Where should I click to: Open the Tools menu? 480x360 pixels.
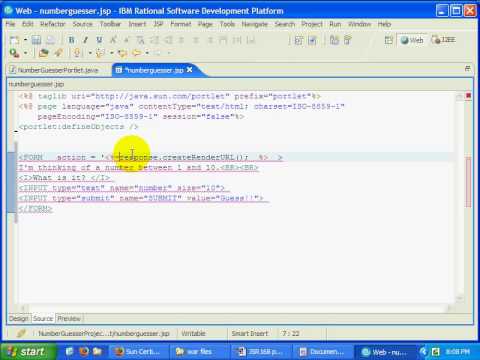tap(227, 24)
